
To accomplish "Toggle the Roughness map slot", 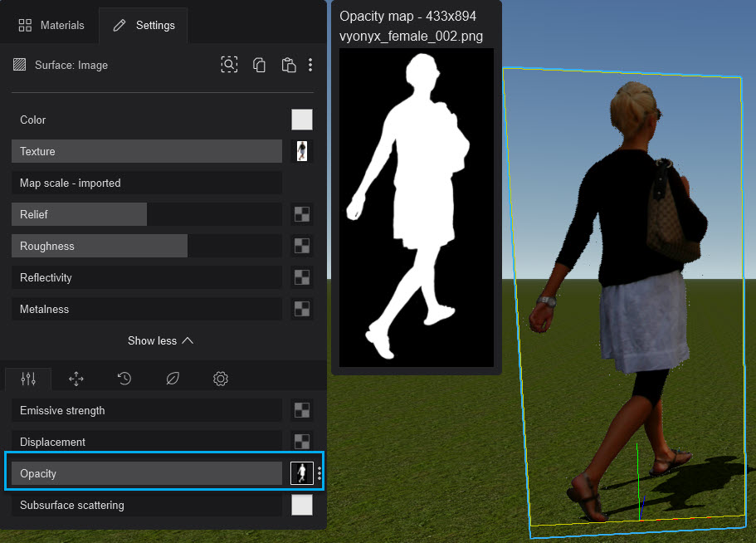I will [301, 245].
